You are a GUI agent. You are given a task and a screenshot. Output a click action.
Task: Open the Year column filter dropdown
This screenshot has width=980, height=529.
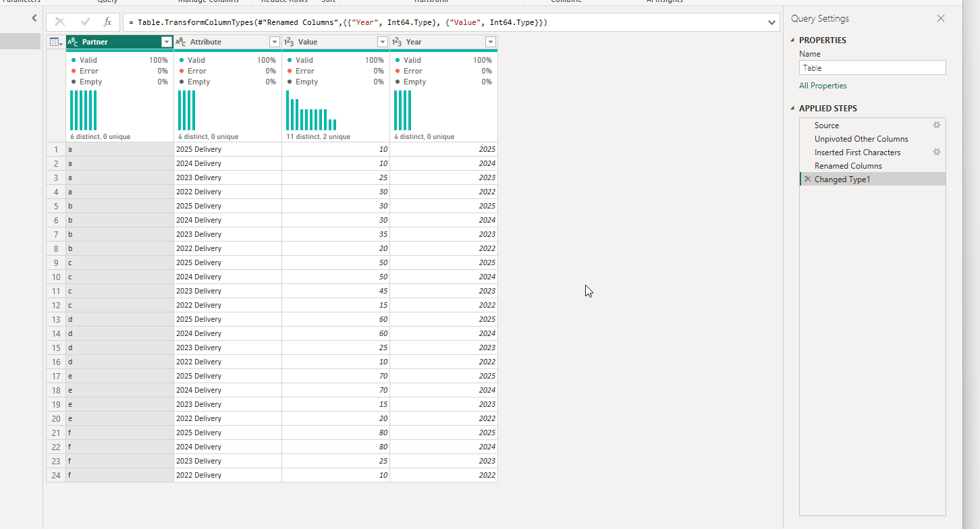coord(491,42)
